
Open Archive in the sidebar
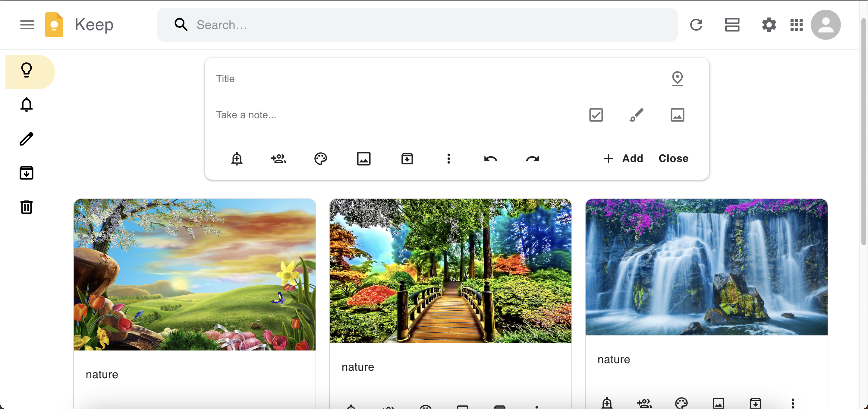point(26,173)
